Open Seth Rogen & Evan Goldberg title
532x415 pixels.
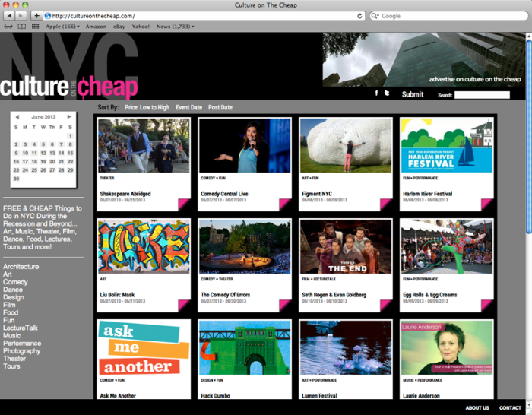334,295
